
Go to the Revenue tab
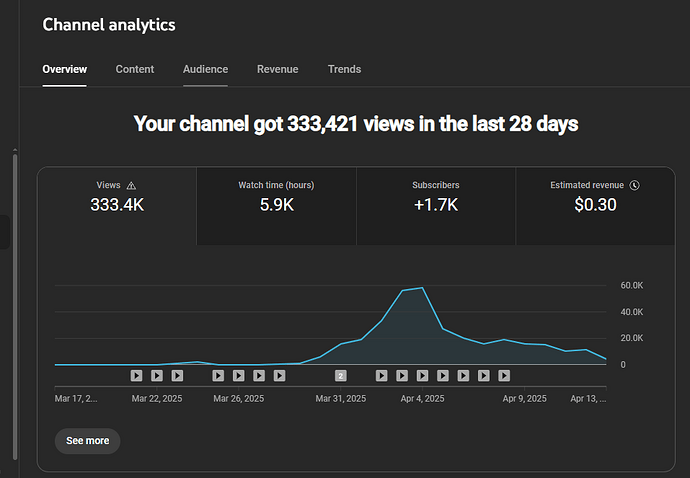pyautogui.click(x=277, y=69)
